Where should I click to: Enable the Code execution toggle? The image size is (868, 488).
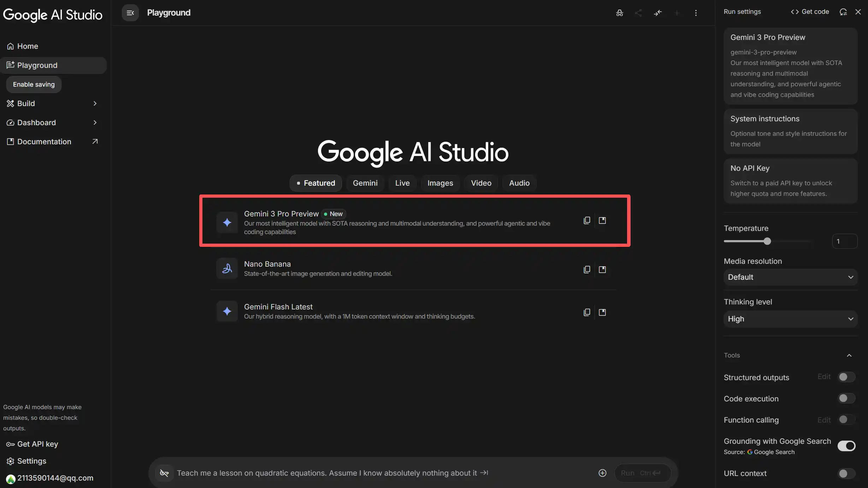[846, 399]
